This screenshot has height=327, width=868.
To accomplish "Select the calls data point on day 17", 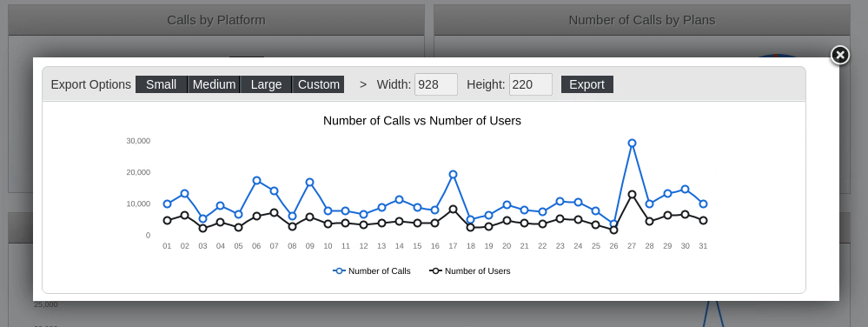I will click(x=453, y=175).
